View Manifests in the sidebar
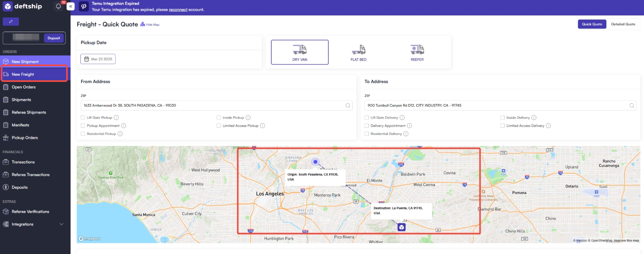This screenshot has width=644, height=254. 35,125
